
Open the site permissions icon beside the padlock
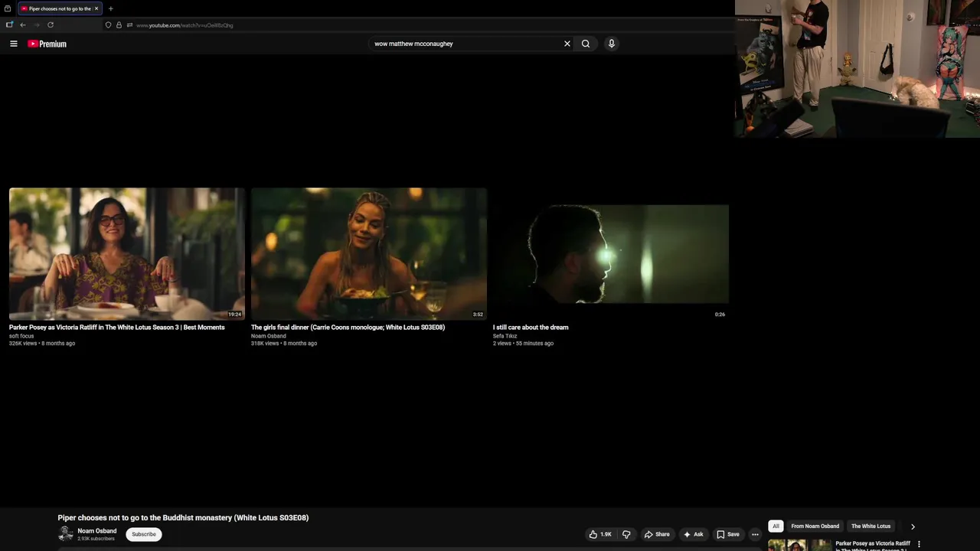(x=129, y=25)
